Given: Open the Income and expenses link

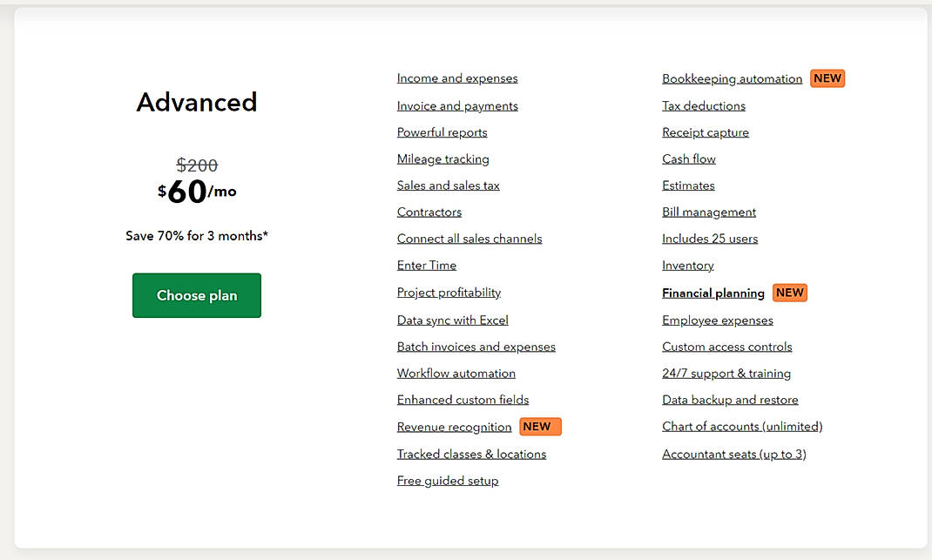Looking at the screenshot, I should pyautogui.click(x=457, y=78).
